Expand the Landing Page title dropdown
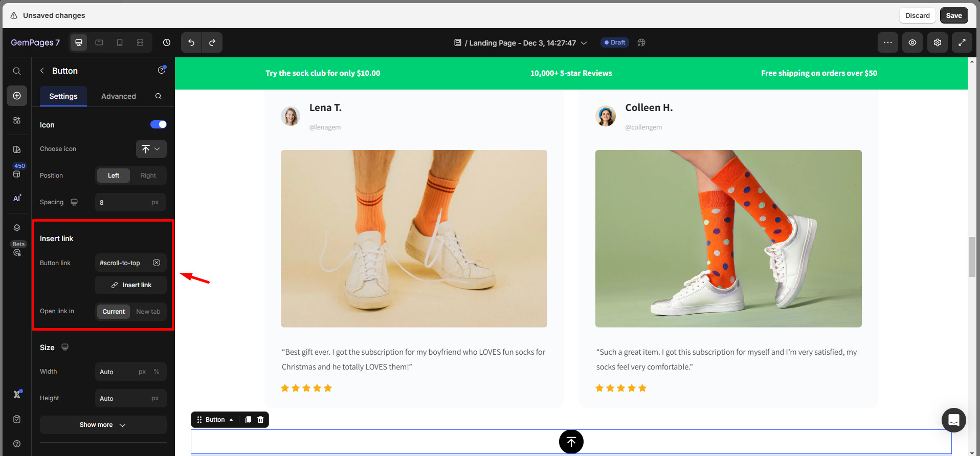 584,43
